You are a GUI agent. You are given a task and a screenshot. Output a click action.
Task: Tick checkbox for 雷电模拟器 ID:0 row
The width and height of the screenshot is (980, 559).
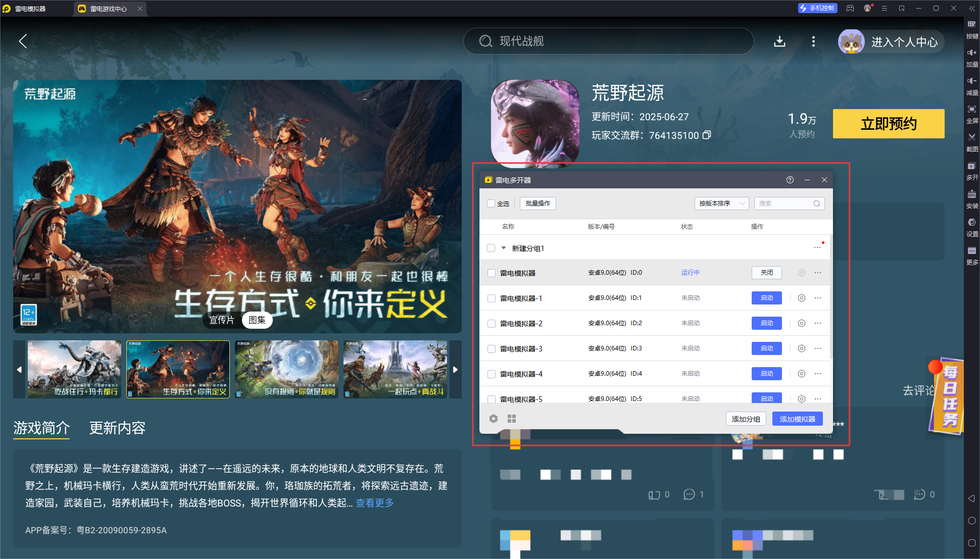[x=491, y=273]
